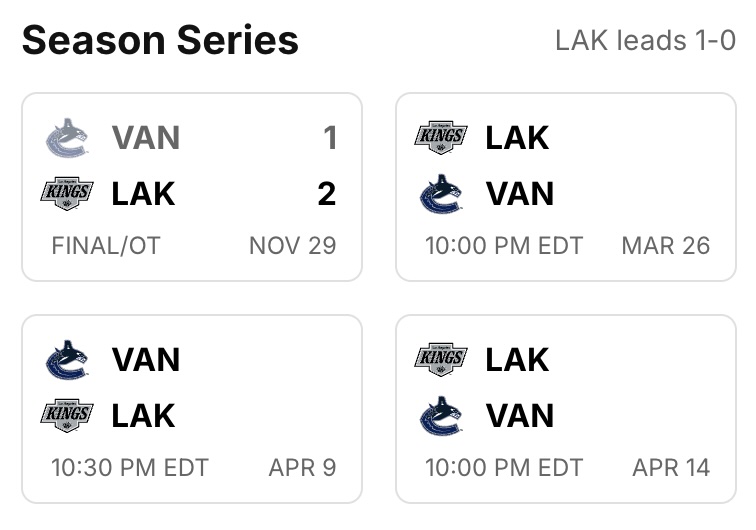Click Vancouver's score of 1
756x530 pixels.
coord(329,137)
